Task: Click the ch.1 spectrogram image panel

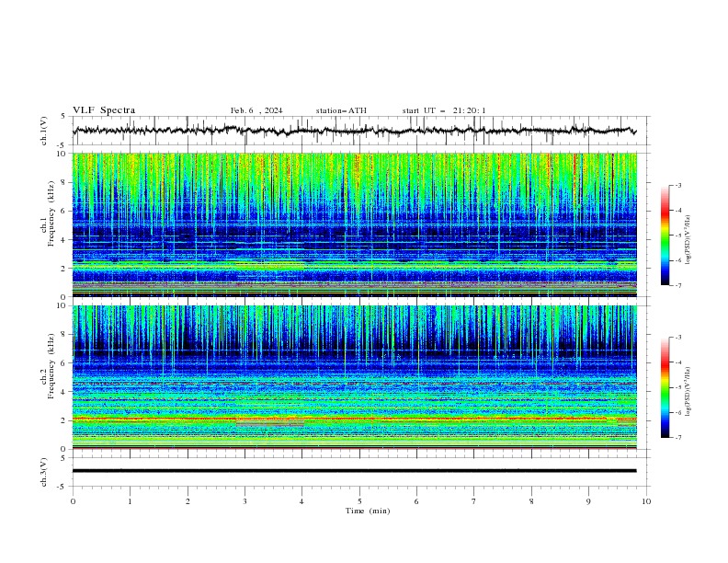Action: click(x=354, y=224)
